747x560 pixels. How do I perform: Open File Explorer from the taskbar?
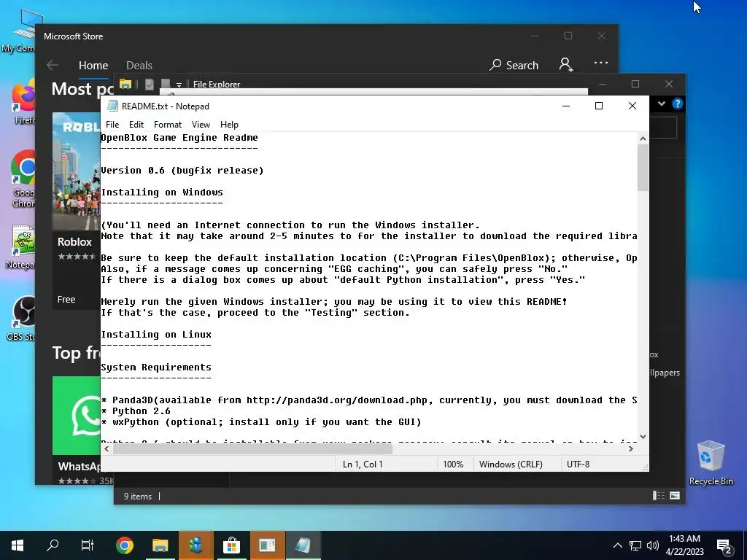click(160, 545)
